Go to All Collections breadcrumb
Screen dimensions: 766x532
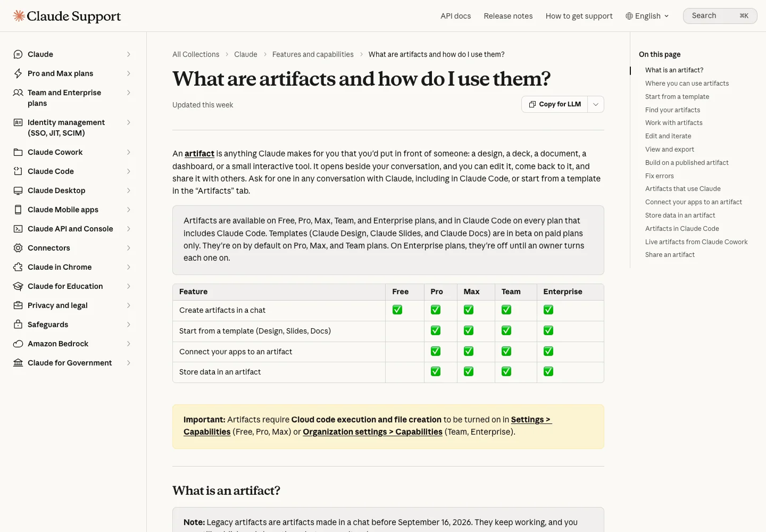196,54
